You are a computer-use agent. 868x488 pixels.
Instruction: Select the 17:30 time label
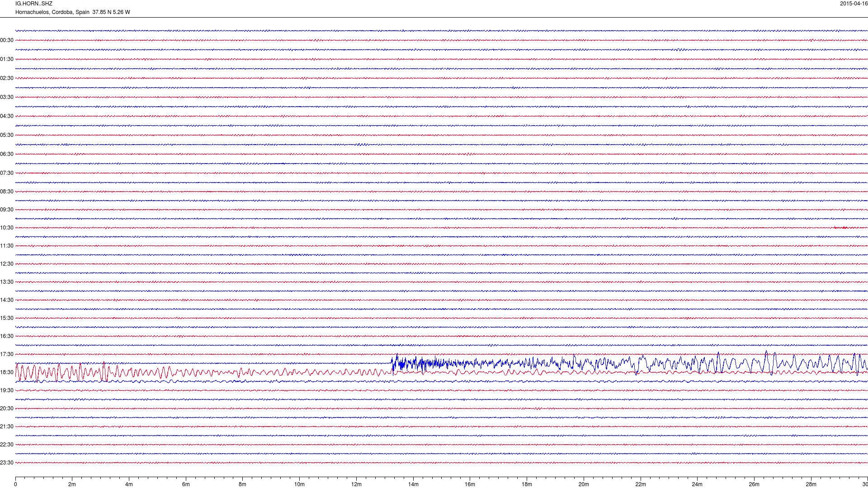pos(7,354)
